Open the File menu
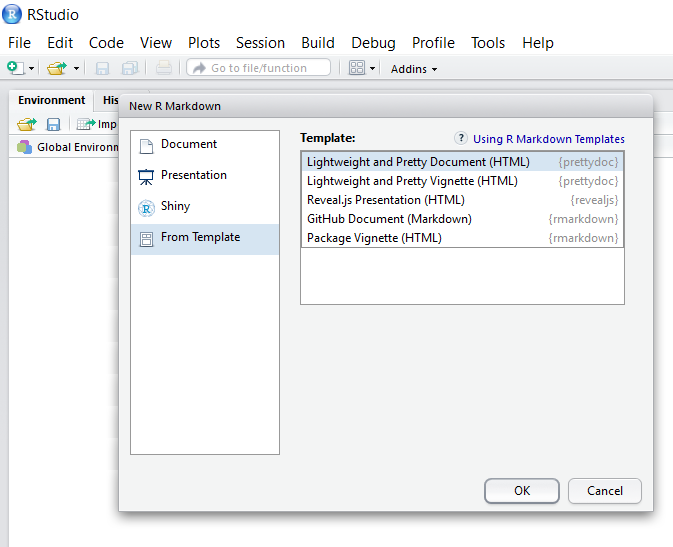 point(19,43)
